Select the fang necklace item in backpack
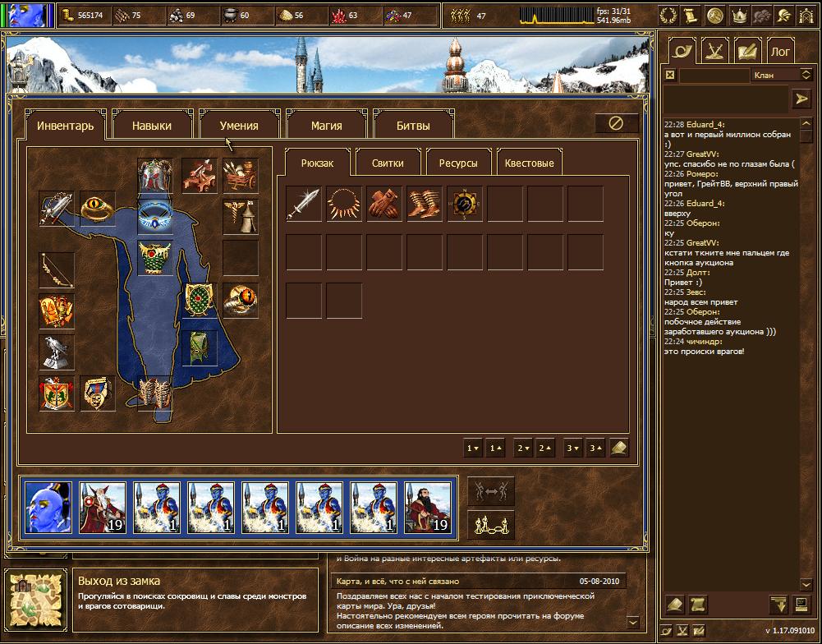 pos(344,204)
